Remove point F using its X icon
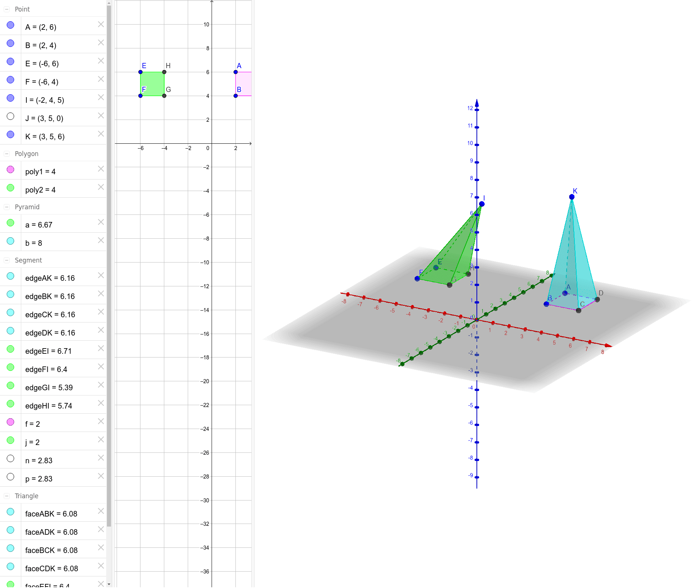 click(101, 79)
